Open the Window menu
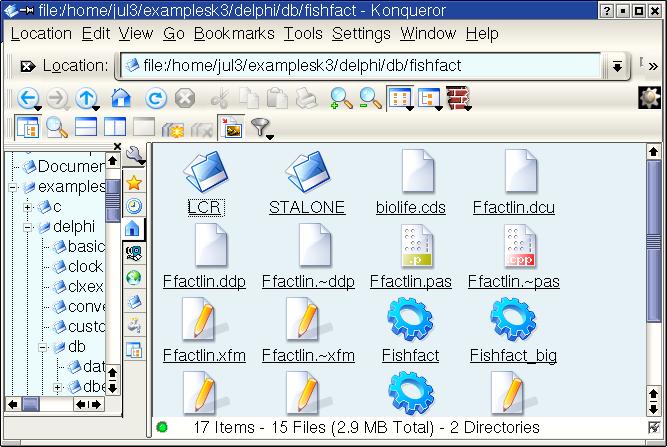 [428, 34]
